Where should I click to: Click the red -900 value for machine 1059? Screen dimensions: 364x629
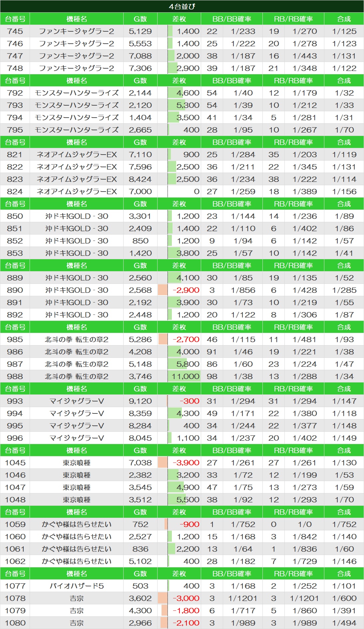(x=189, y=524)
